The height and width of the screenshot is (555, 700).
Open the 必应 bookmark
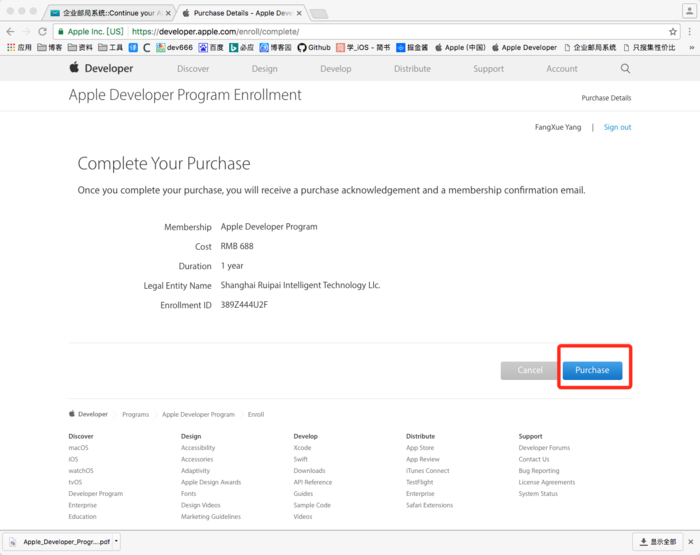(242, 47)
